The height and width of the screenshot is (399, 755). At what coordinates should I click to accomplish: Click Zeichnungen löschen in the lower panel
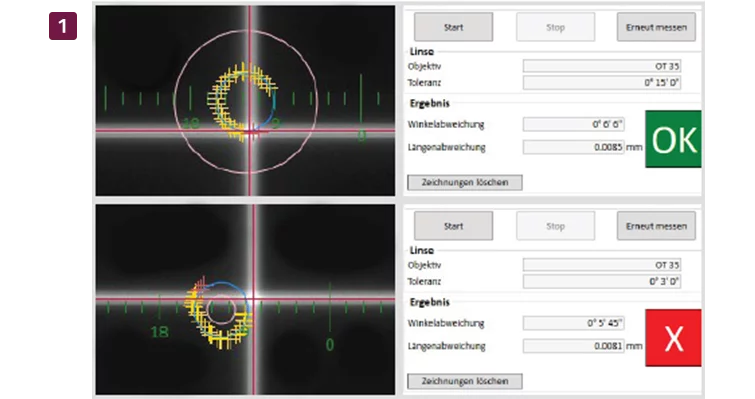pos(465,381)
